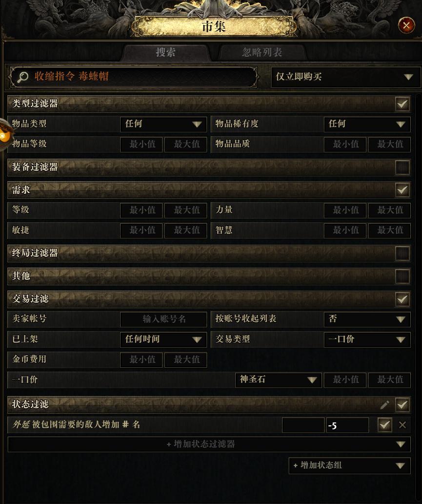Click the magnifying glass search icon
Screen dimensions: 422x504
(22, 77)
